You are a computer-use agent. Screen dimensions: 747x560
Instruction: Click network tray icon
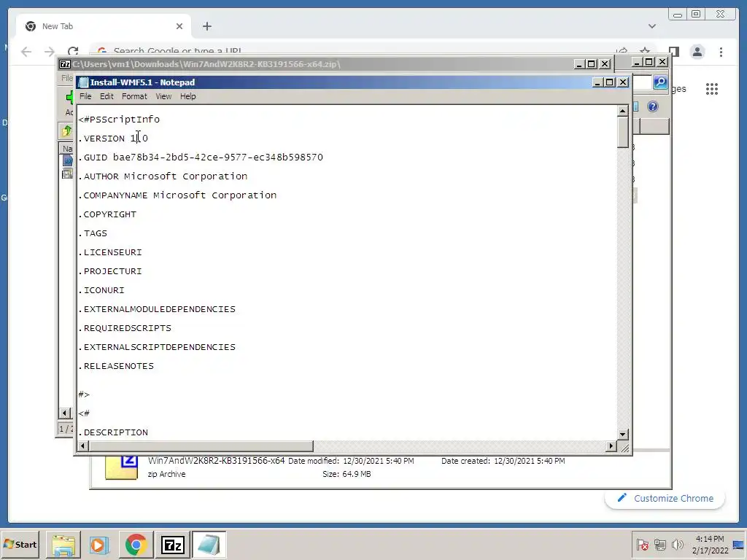(x=659, y=544)
